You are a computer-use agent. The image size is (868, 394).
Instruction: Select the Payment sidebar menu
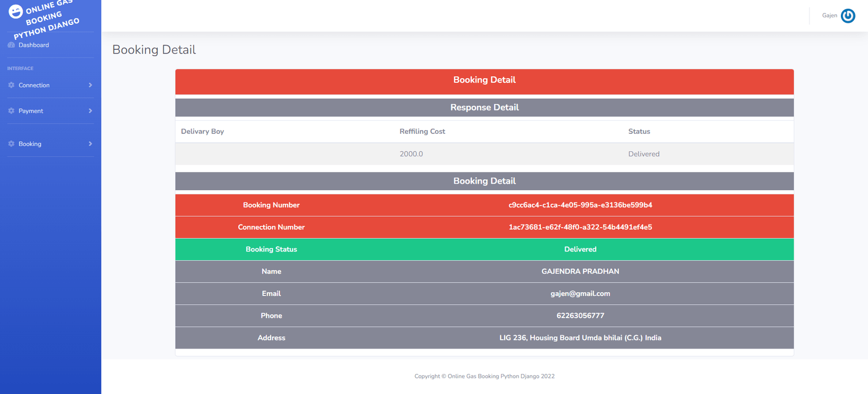31,111
